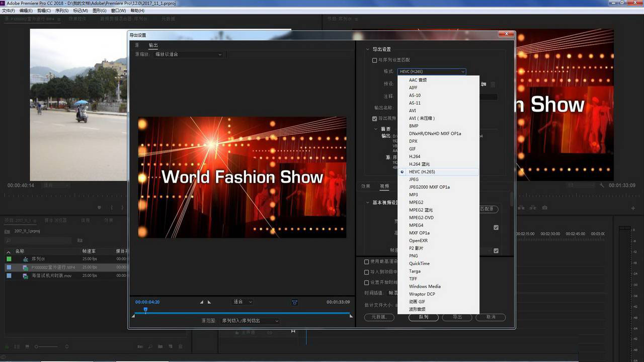Open the 源范围 source range dropdown
The image size is (644, 362).
click(x=250, y=321)
